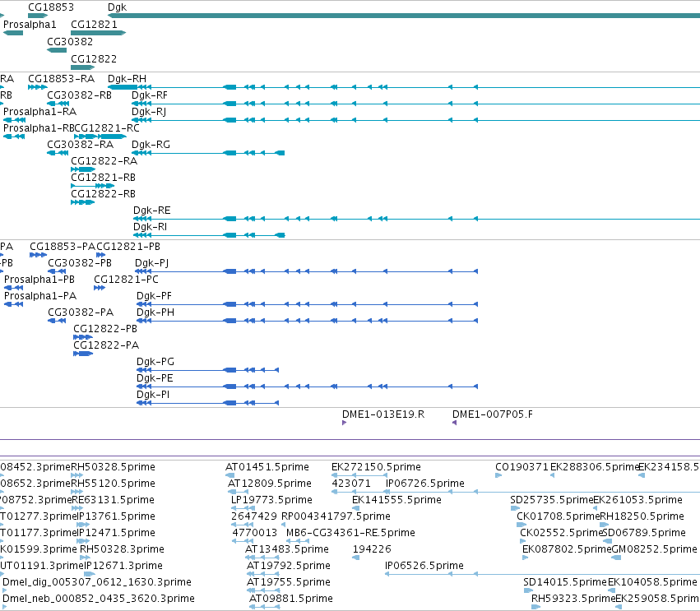Click the Dgk-PG protein label
The image size is (700, 611).
click(155, 362)
